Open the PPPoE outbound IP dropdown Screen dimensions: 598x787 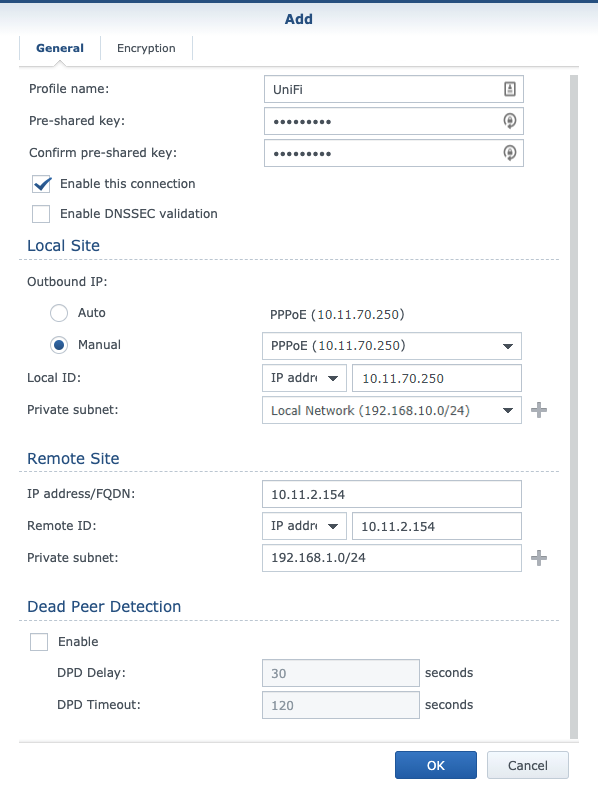[x=392, y=346]
